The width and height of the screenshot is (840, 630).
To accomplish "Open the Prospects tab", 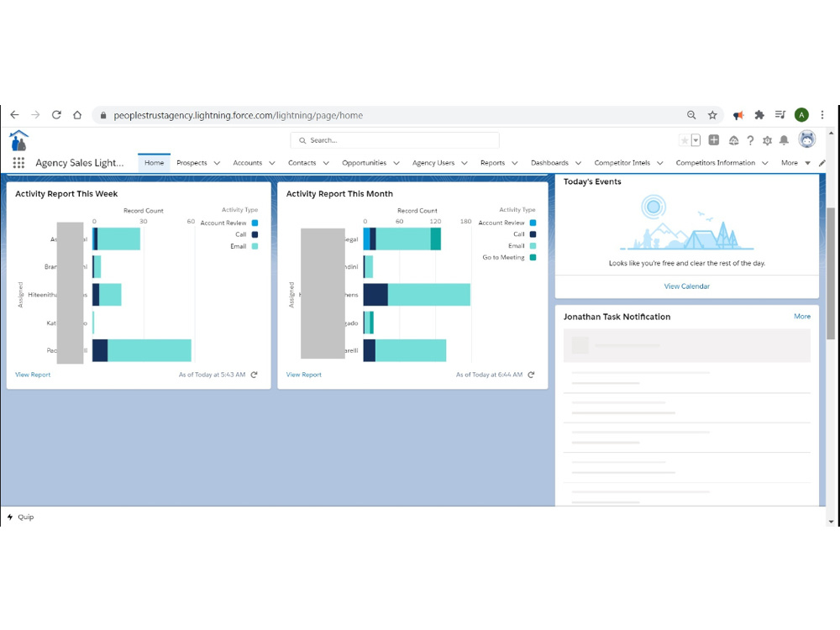I will [192, 163].
